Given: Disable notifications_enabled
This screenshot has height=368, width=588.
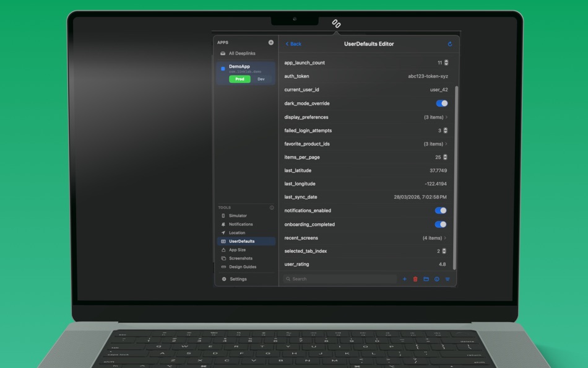Looking at the screenshot, I should (x=441, y=210).
